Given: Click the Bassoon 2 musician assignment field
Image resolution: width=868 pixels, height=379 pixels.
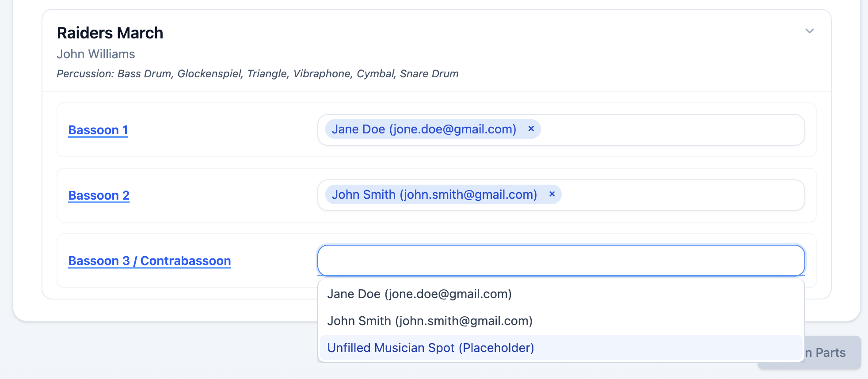Looking at the screenshot, I should pyautogui.click(x=561, y=195).
